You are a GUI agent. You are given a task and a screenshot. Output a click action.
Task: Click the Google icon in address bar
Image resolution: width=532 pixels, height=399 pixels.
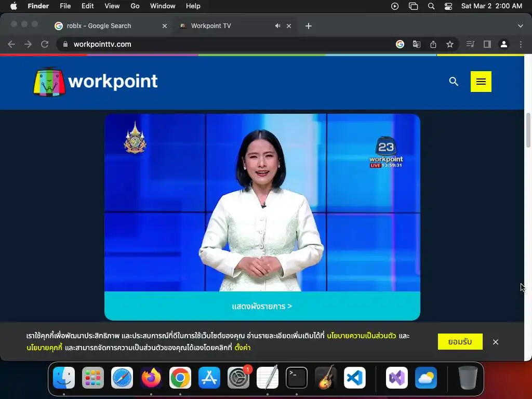tap(400, 44)
